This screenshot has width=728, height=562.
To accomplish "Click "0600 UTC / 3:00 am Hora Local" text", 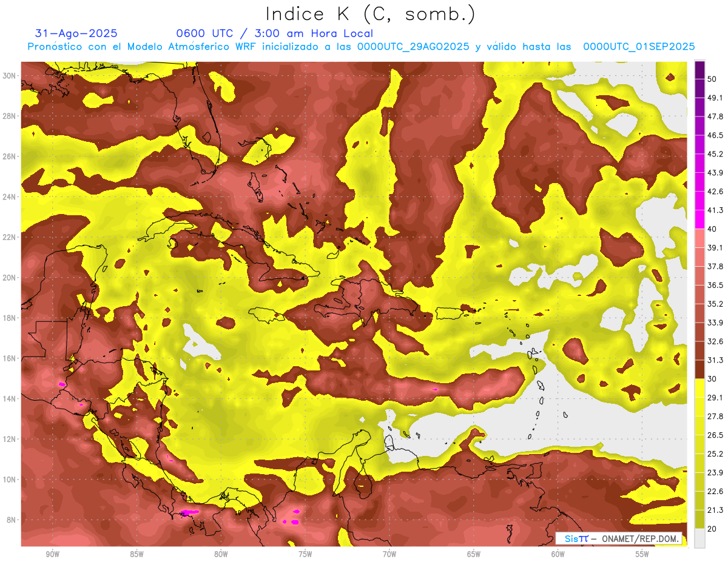I will [x=274, y=33].
